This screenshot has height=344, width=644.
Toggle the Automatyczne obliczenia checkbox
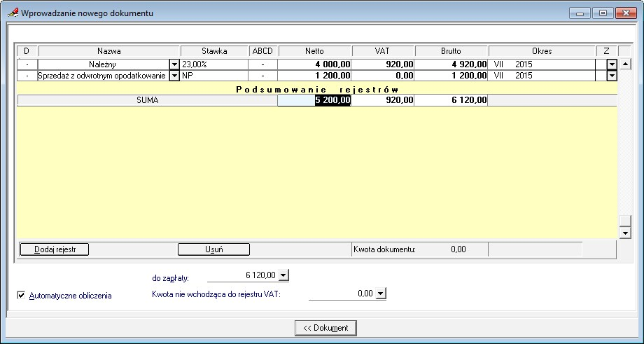21,296
